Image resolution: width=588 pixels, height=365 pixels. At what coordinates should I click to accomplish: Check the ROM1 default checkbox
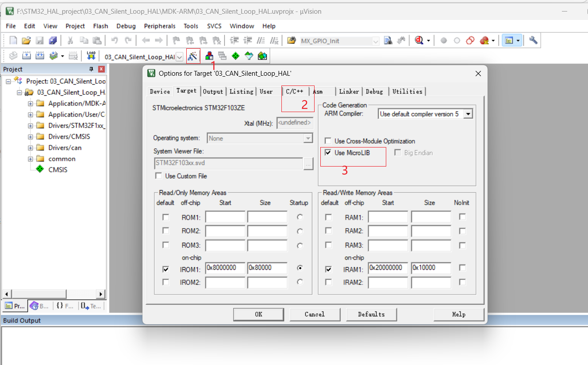(x=166, y=217)
